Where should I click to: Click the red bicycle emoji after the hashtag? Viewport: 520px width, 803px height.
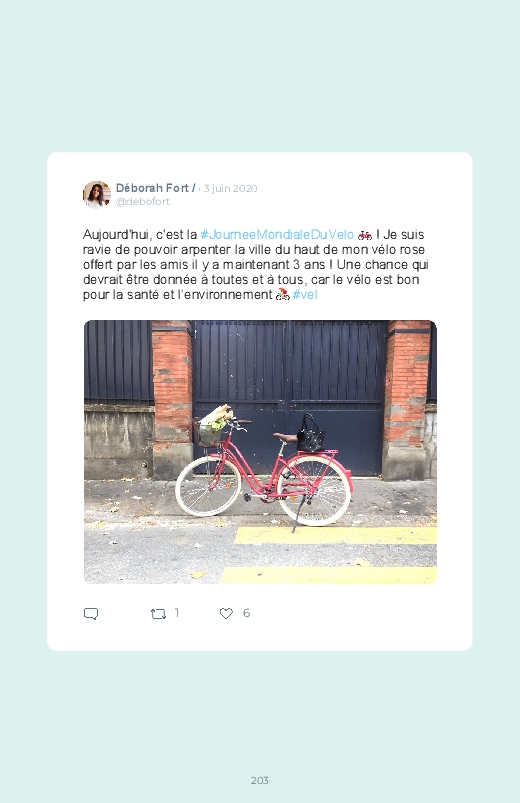tap(365, 235)
